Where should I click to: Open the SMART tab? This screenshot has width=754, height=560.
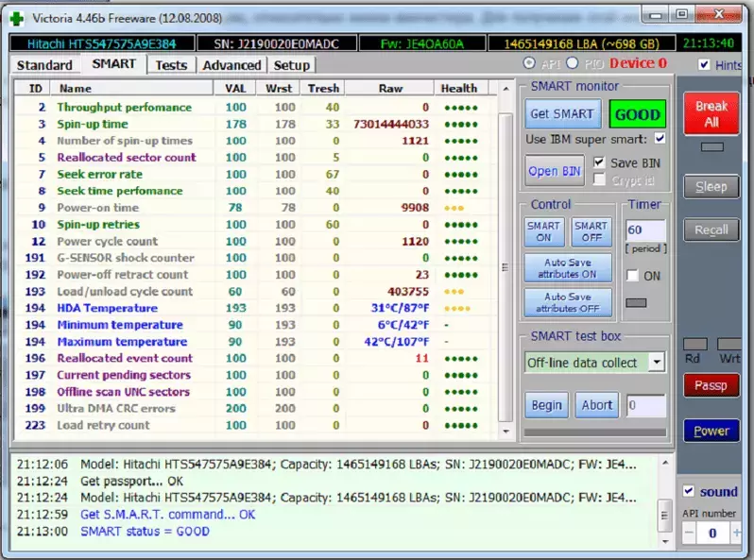click(113, 64)
